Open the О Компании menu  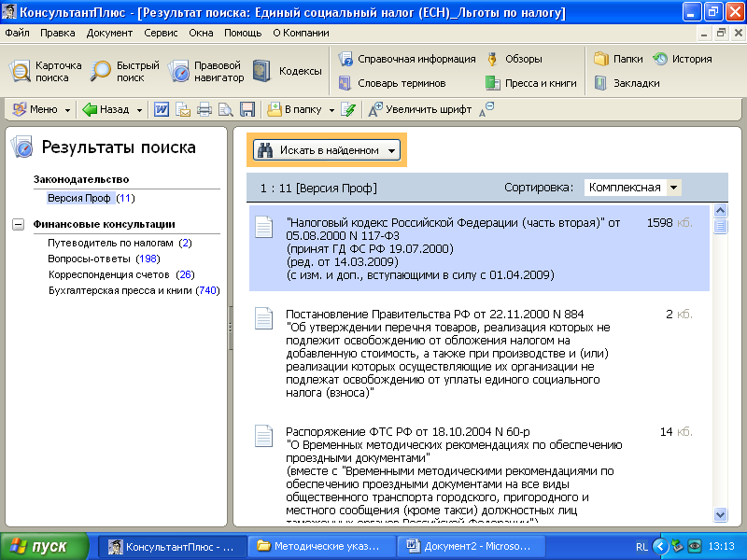[x=301, y=33]
